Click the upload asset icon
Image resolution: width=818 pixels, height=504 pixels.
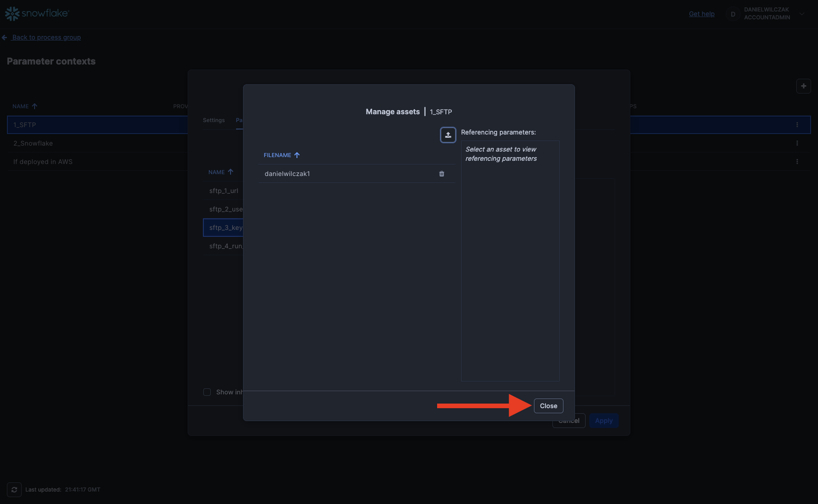[448, 135]
